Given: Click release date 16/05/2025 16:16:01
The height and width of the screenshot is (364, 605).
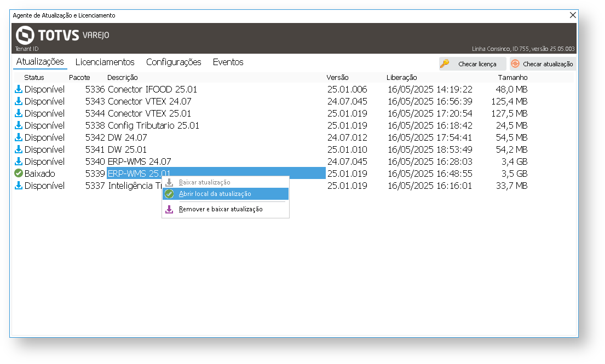Looking at the screenshot, I should coord(429,186).
